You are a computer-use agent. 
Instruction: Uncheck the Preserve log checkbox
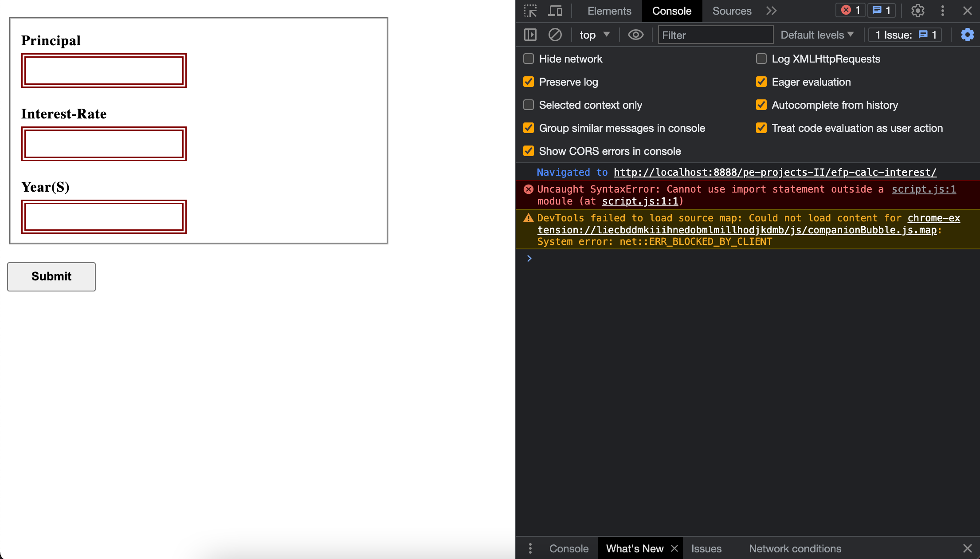529,82
